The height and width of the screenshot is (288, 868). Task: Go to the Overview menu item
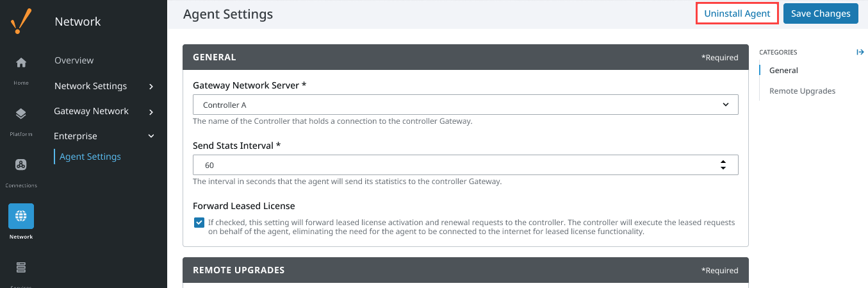click(74, 60)
